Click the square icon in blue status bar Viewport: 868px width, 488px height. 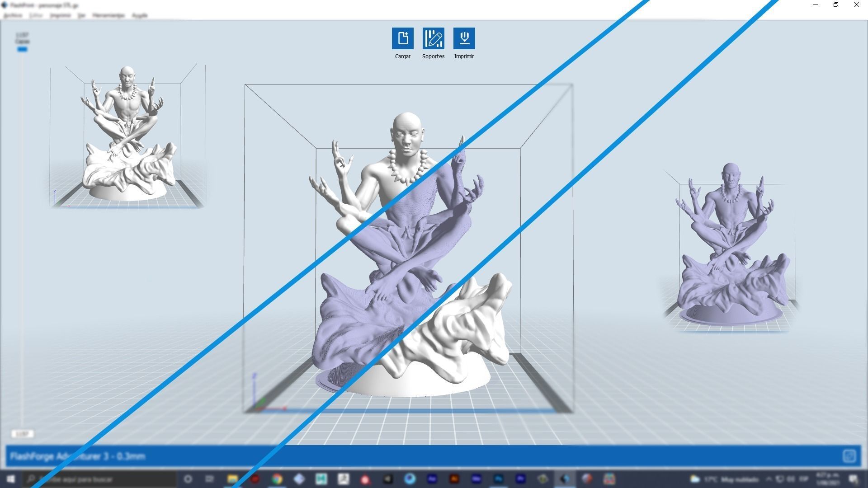pyautogui.click(x=849, y=456)
